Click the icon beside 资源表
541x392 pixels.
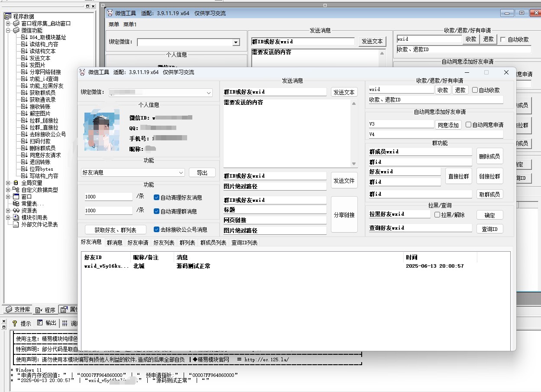[x=16, y=211]
